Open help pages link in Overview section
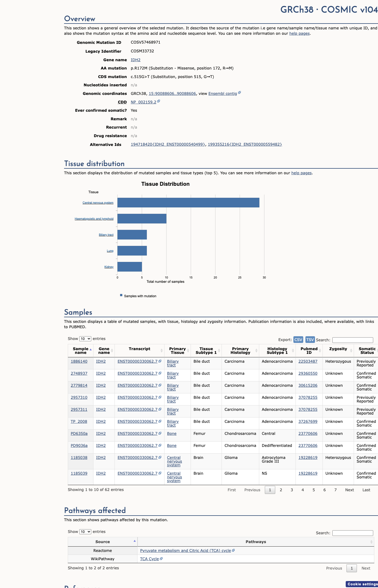Viewport: 378px width, 588px height. pos(300,33)
